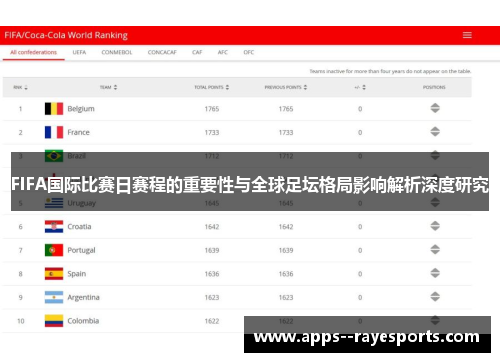Screen dimensions: 500x362
Task: Click Croatia's previous points 1642
Action: coord(286,227)
